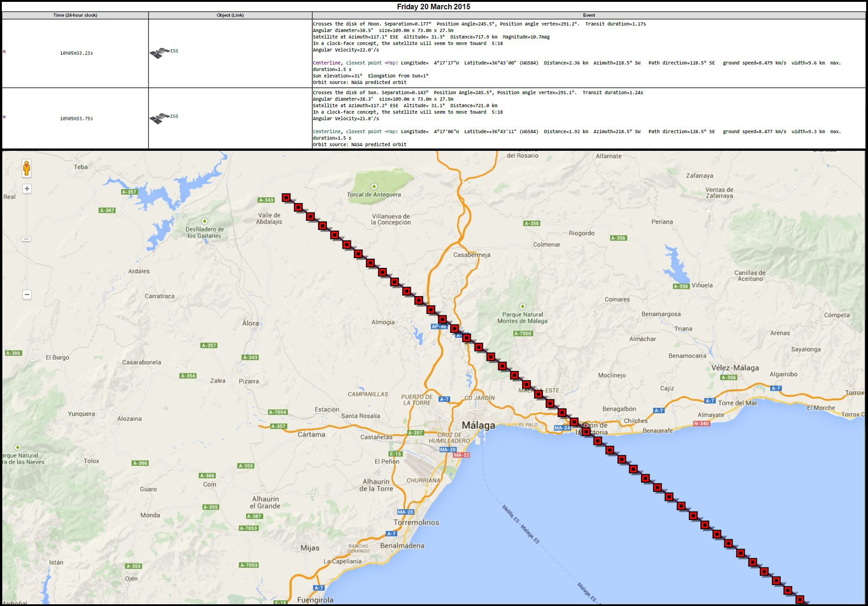Click the Villanueva de la Concepción label
This screenshot has height=606, width=868.
(x=391, y=219)
